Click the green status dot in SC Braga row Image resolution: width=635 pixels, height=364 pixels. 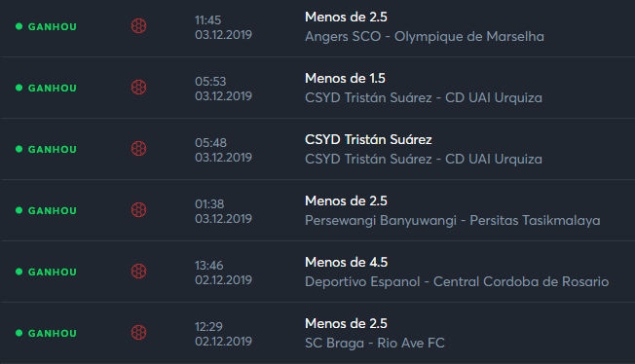pos(19,333)
